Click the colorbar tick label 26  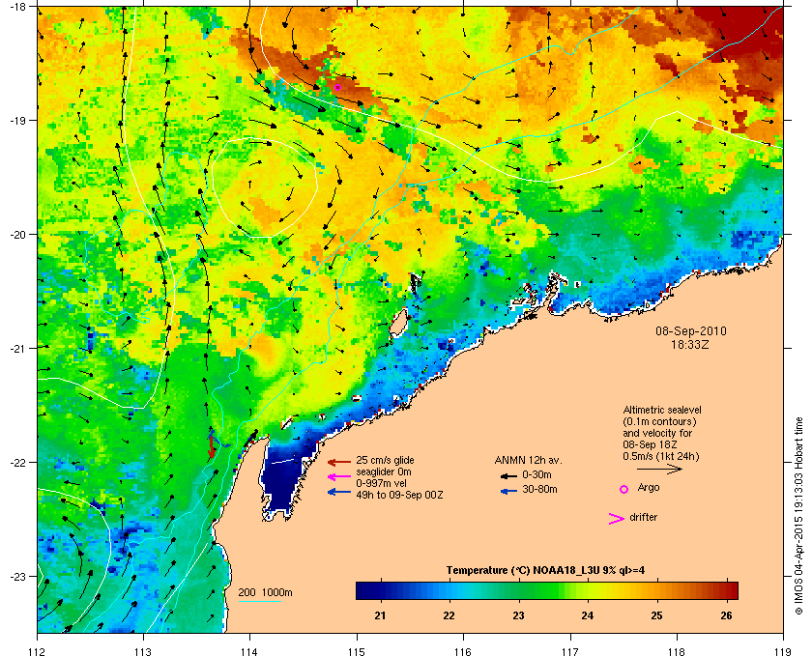727,615
